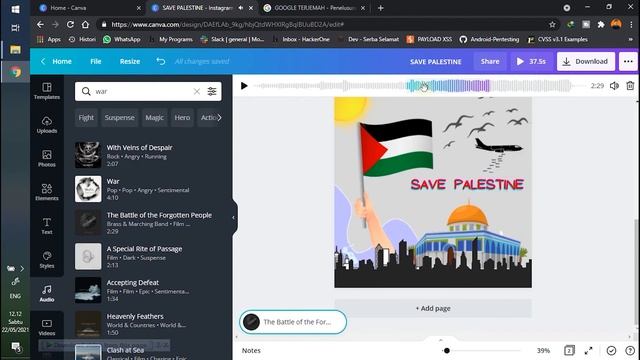Viewport: 640px width, 360px height.
Task: Choose The Battle of the Forgotten People
Action: click(x=148, y=222)
